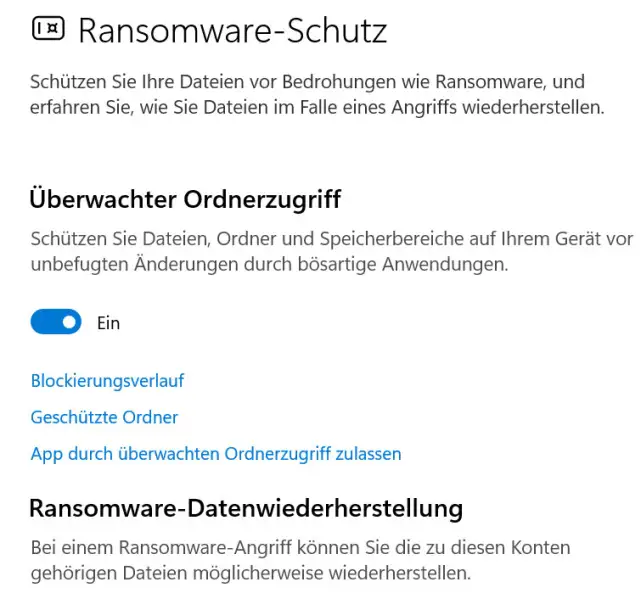
Task: Click the line "gehörigen Dateien möglicherweise wiederherstellen"
Action: tap(250, 574)
